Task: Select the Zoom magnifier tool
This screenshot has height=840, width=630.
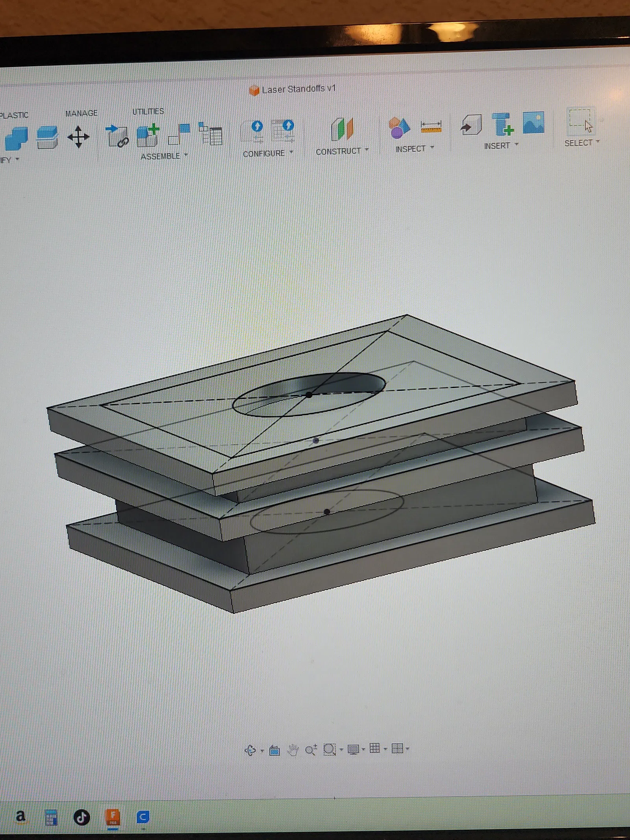Action: (x=311, y=750)
